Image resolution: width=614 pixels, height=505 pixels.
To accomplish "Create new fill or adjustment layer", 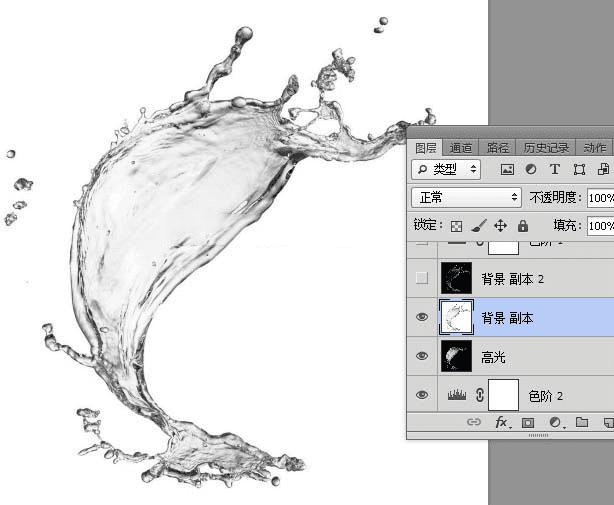I will coord(556,422).
